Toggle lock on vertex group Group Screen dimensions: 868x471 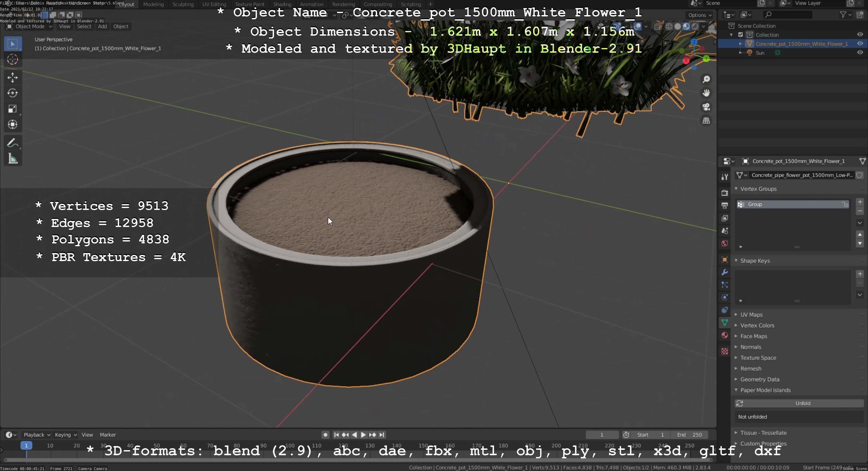845,204
